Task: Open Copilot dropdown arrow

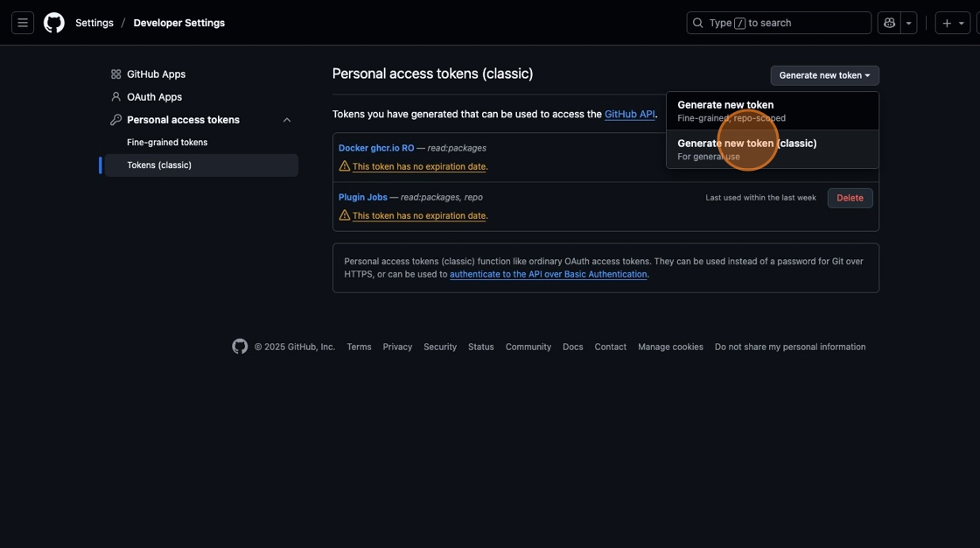Action: pyautogui.click(x=909, y=23)
